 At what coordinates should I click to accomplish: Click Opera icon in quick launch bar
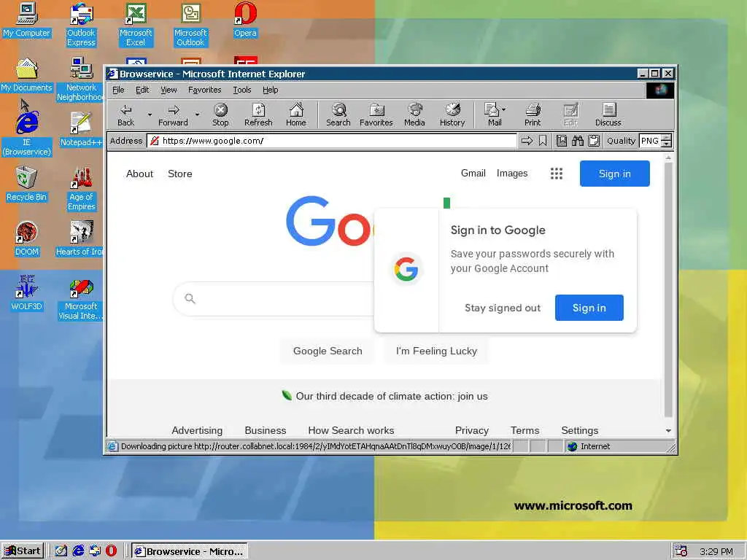111,551
